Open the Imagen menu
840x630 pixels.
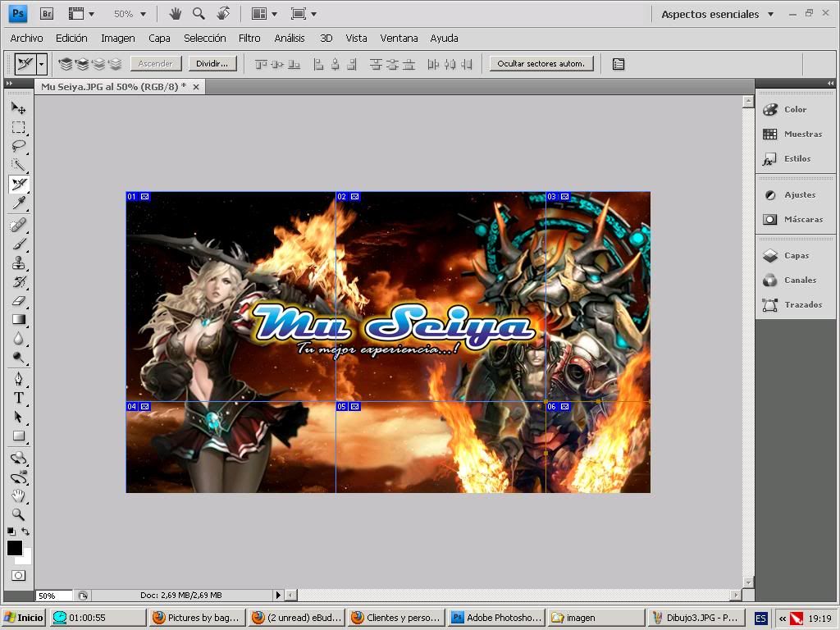coord(118,38)
